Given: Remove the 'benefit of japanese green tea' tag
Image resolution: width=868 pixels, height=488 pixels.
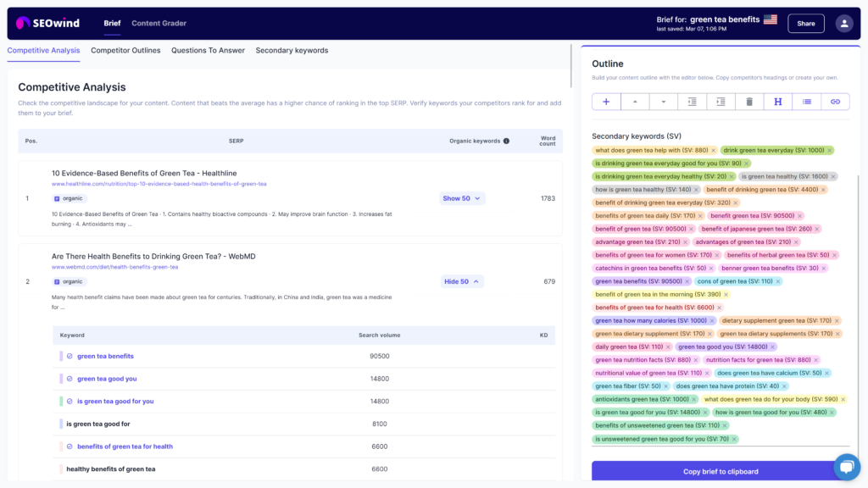Looking at the screenshot, I should (x=817, y=229).
